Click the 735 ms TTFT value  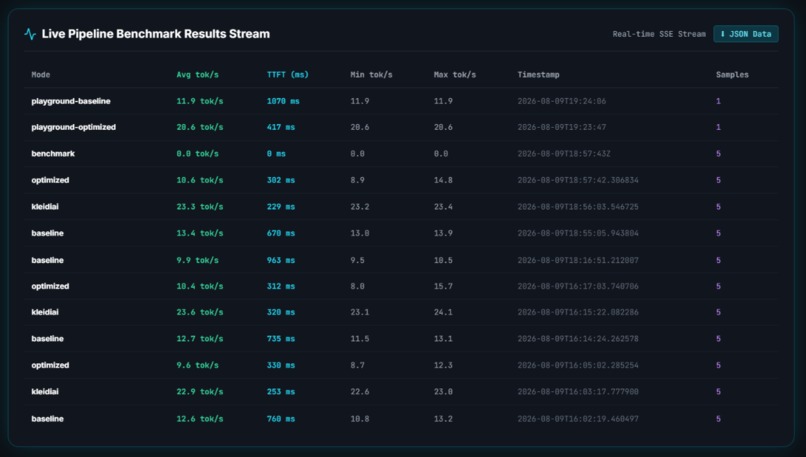click(x=281, y=338)
